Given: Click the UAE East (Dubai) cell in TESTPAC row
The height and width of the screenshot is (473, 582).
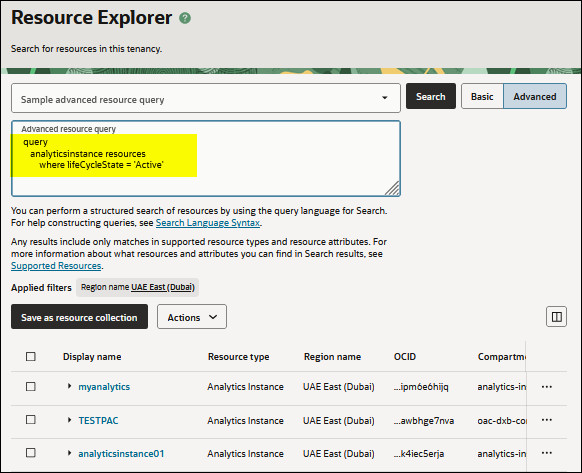Looking at the screenshot, I should pyautogui.click(x=339, y=421).
